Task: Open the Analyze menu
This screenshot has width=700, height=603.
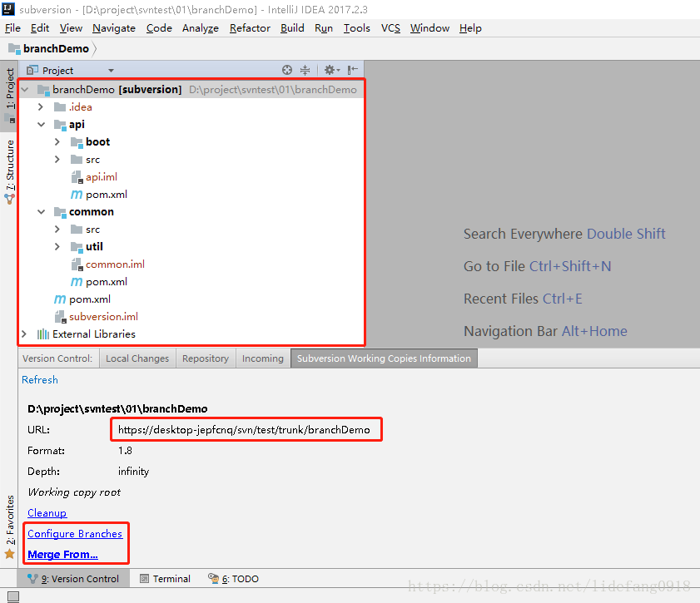Action: tap(201, 28)
